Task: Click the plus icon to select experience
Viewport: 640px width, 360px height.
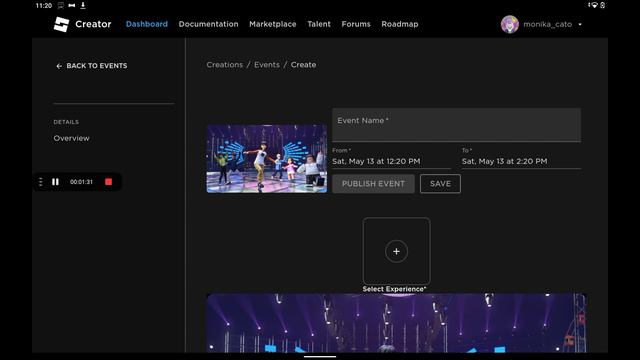Action: point(396,251)
